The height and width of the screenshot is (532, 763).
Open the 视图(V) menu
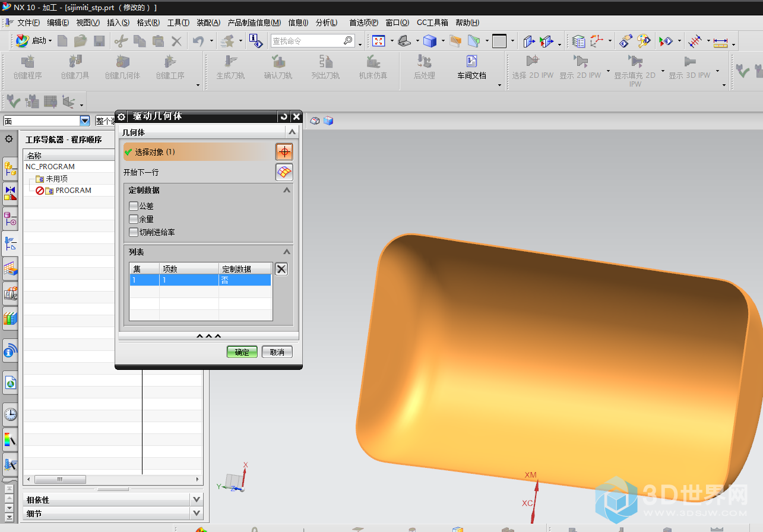pyautogui.click(x=88, y=23)
